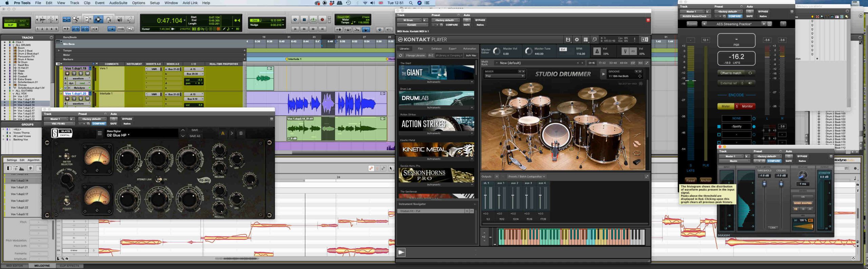The width and height of the screenshot is (868, 269).
Task: Solo the Vox 1.dup1.20 track
Action: (x=81, y=98)
